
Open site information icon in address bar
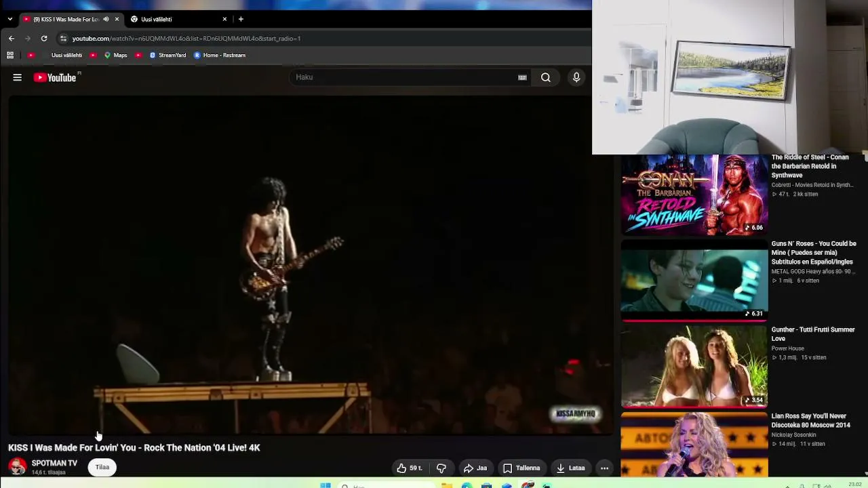click(x=63, y=39)
